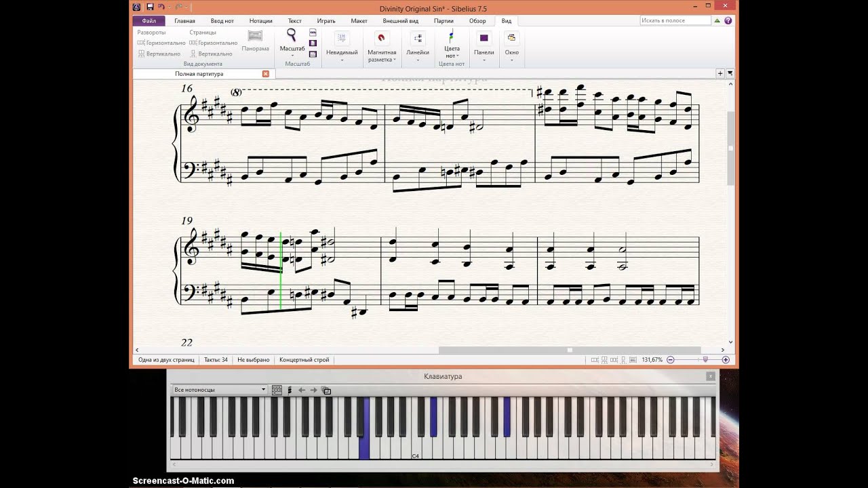
Task: Click the Цвета нот colored note icon
Action: pyautogui.click(x=451, y=37)
